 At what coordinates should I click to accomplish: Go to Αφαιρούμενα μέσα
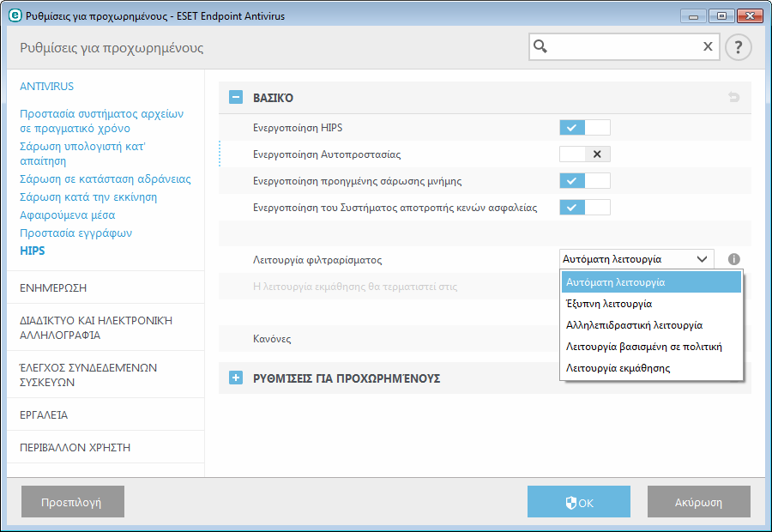68,215
